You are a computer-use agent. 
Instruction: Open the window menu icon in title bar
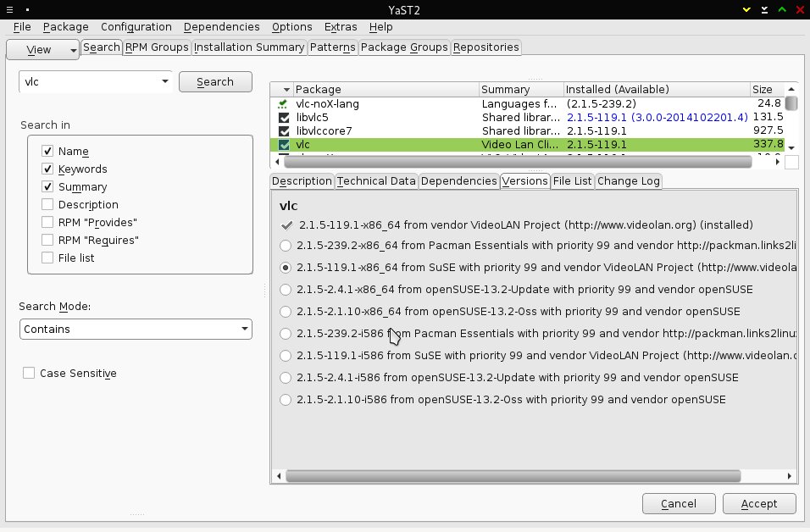point(10,10)
